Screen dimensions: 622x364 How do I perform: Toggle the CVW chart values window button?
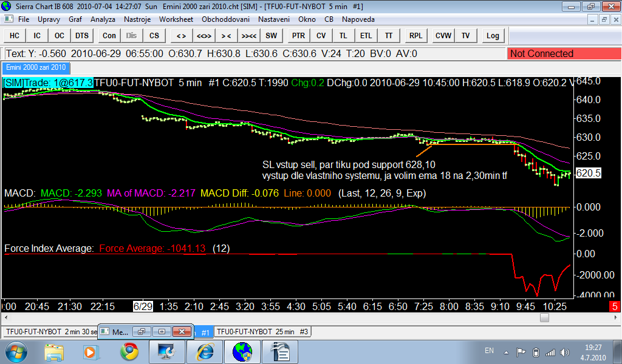(x=443, y=36)
